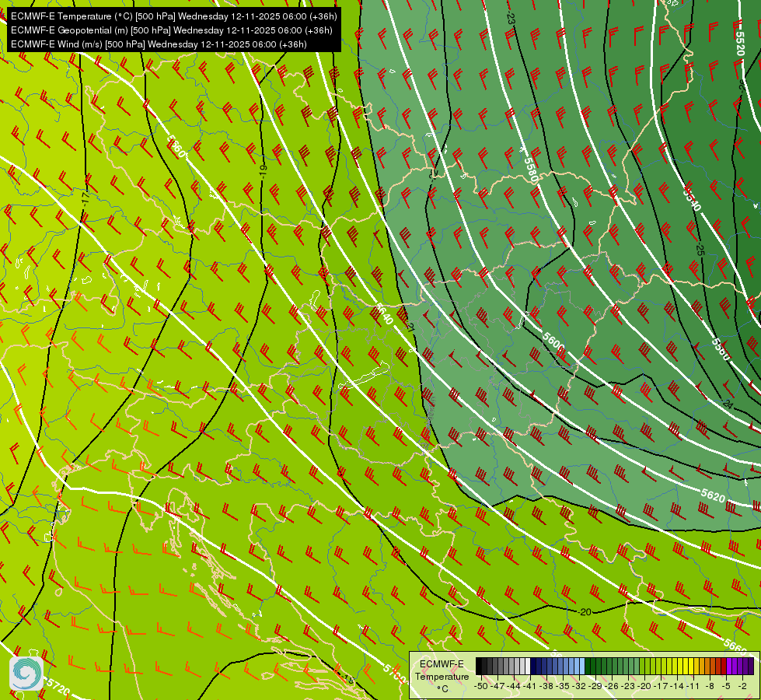Image resolution: width=761 pixels, height=700 pixels.
Task: Click the ECMWF swirl logo icon
Action: tap(26, 674)
